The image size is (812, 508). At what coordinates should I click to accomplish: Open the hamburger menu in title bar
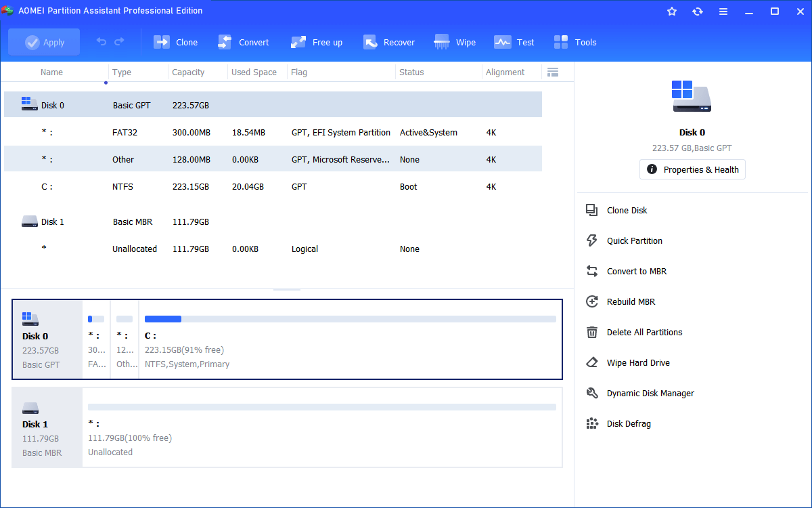click(723, 12)
